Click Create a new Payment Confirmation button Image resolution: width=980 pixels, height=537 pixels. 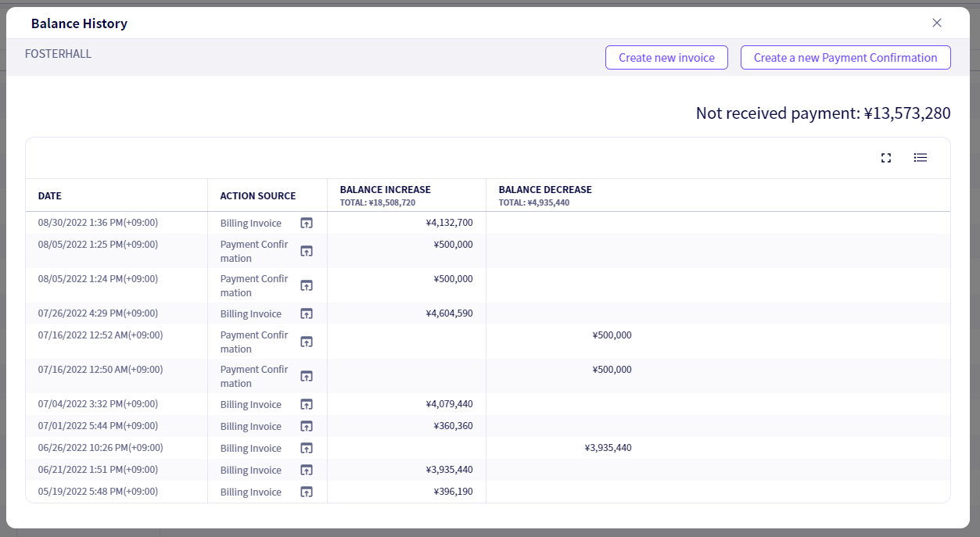(x=845, y=57)
